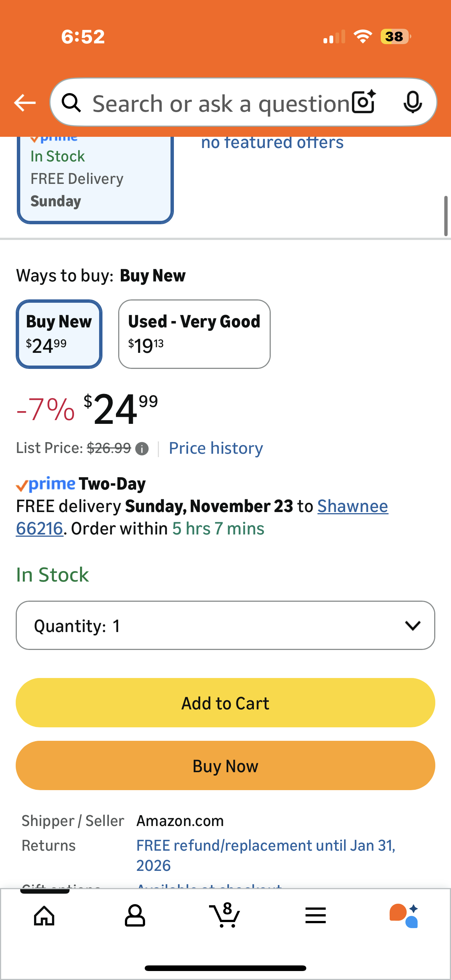451x980 pixels.
Task: Select the Used - Very Good option
Action: point(194,334)
